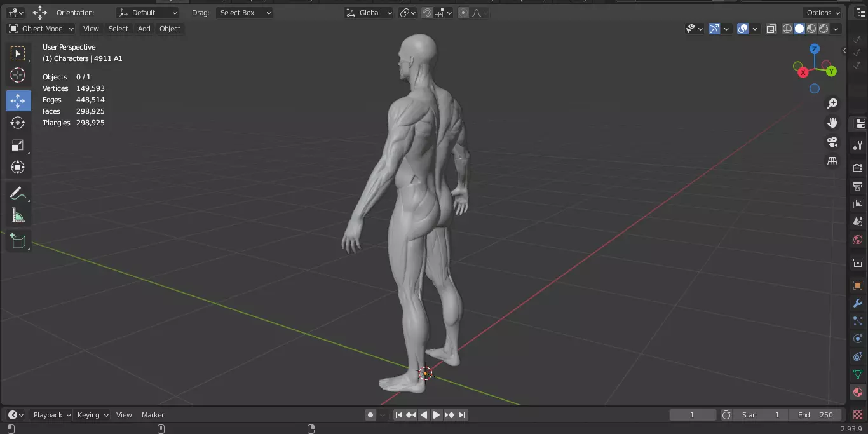The width and height of the screenshot is (868, 434).
Task: Open the Output properties tab
Action: pyautogui.click(x=858, y=186)
